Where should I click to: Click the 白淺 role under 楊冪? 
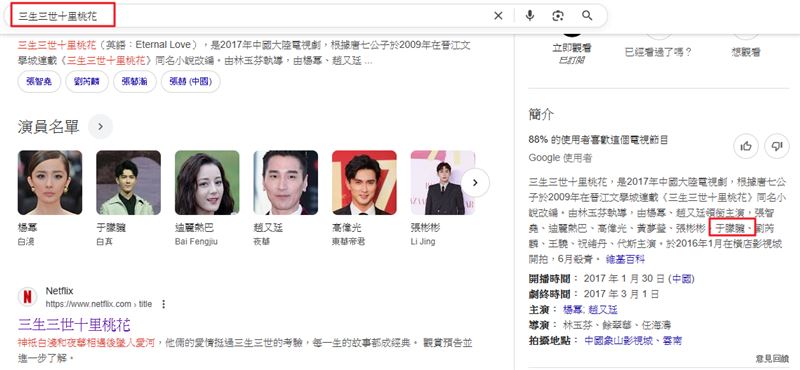[x=26, y=241]
